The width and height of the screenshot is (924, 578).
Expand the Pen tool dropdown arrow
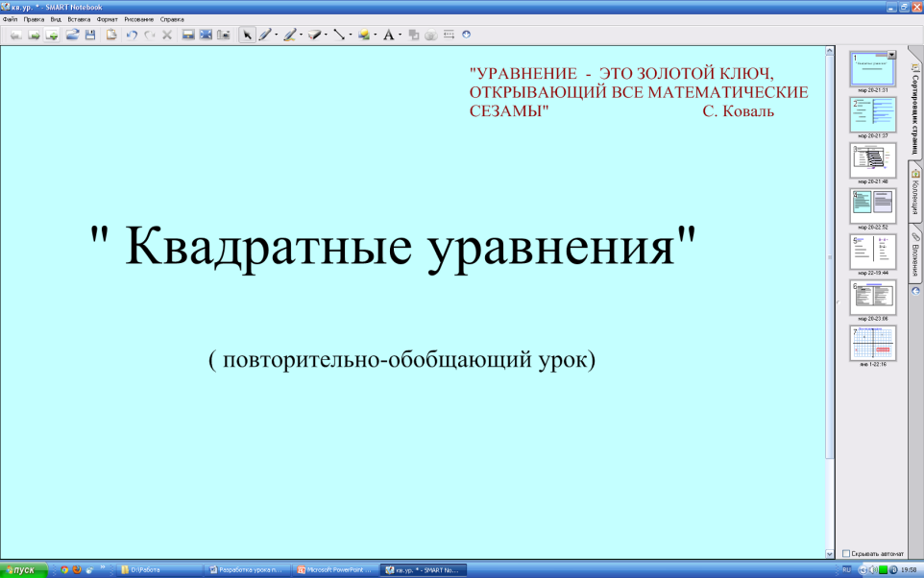278,36
